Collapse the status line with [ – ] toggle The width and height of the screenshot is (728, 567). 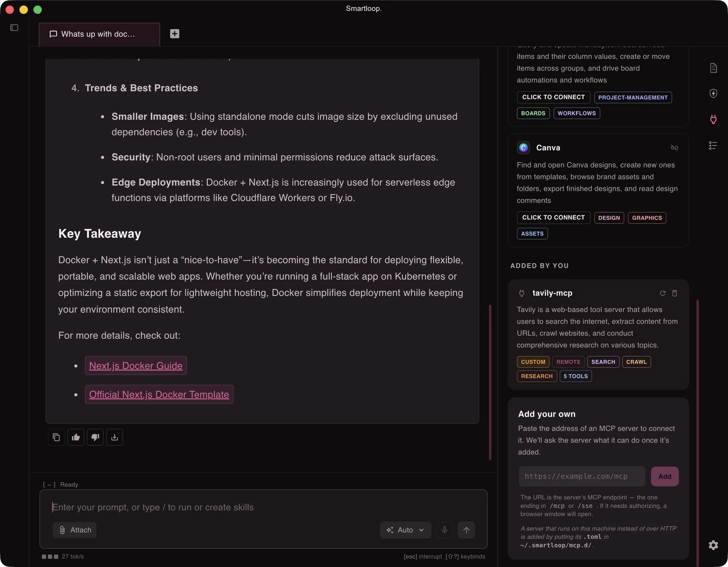coord(49,485)
